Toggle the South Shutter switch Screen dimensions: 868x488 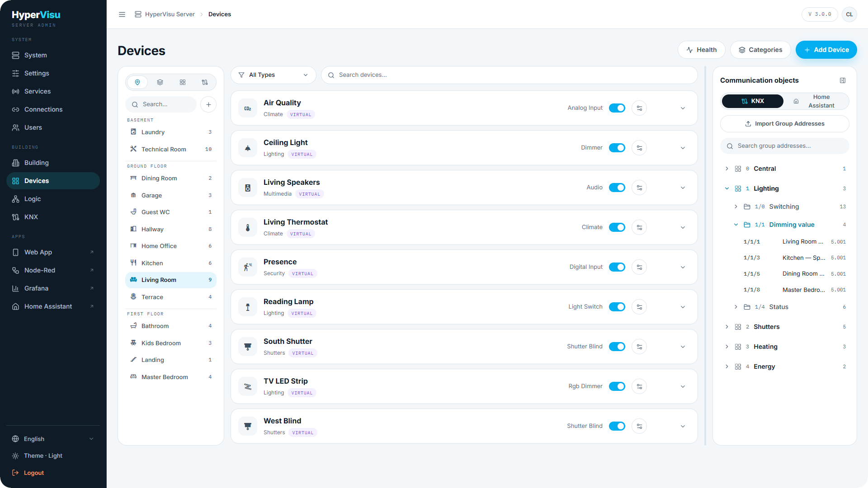coord(617,347)
